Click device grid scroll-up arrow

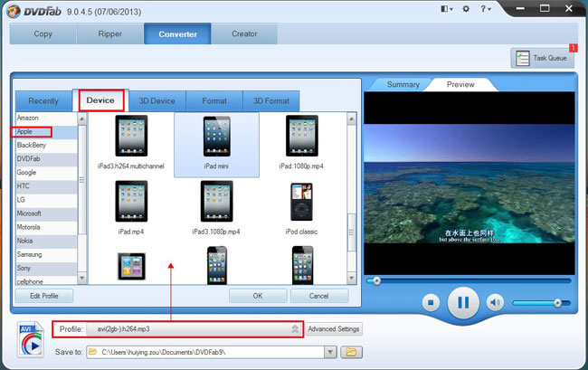351,119
